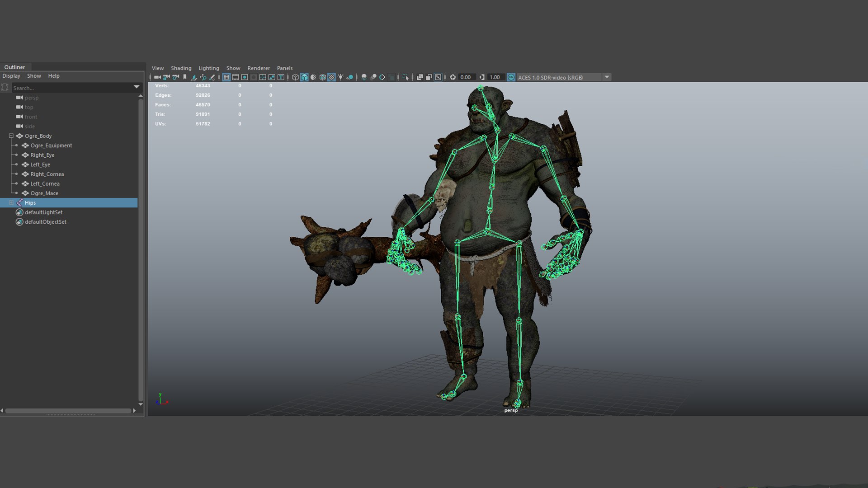Screen dimensions: 868x488
Task: Click the Gamma value field 1.00
Action: pyautogui.click(x=495, y=77)
